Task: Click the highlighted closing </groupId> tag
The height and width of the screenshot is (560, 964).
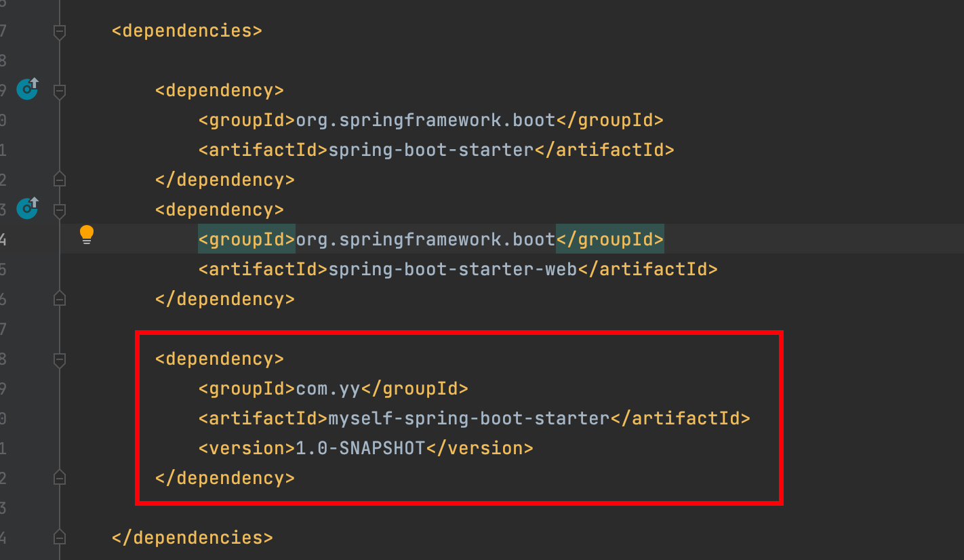Action: pos(610,239)
